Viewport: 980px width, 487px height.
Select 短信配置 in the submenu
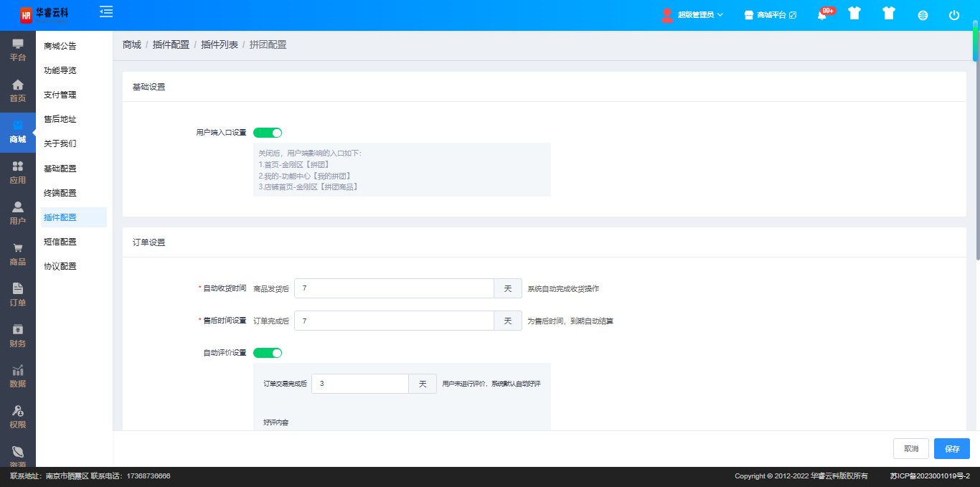point(60,242)
